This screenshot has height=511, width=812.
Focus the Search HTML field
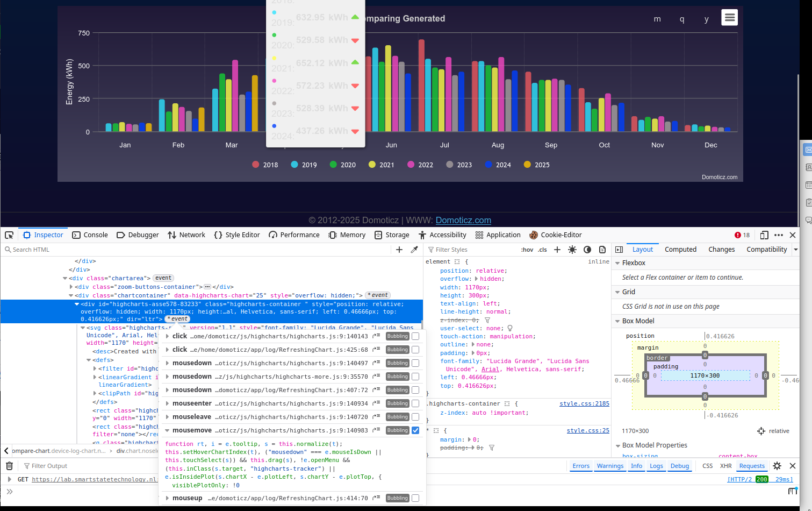pyautogui.click(x=196, y=250)
